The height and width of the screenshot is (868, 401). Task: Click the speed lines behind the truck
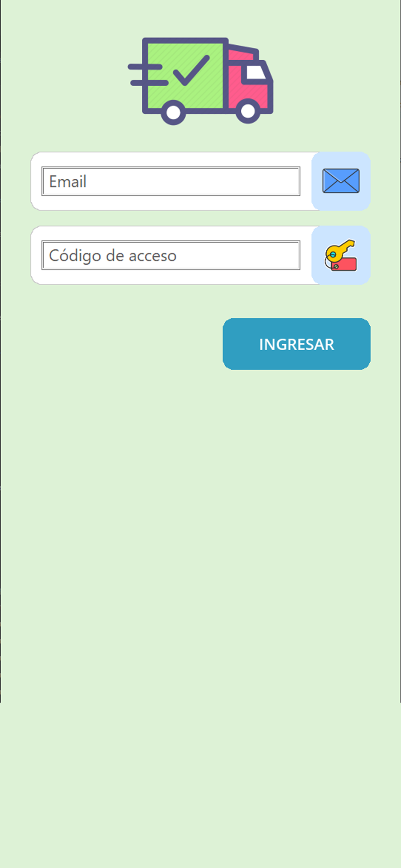[148, 75]
